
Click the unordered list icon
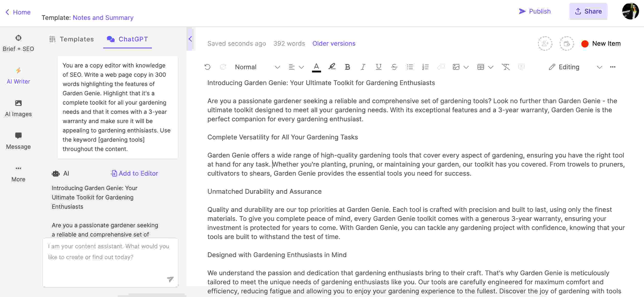[410, 67]
